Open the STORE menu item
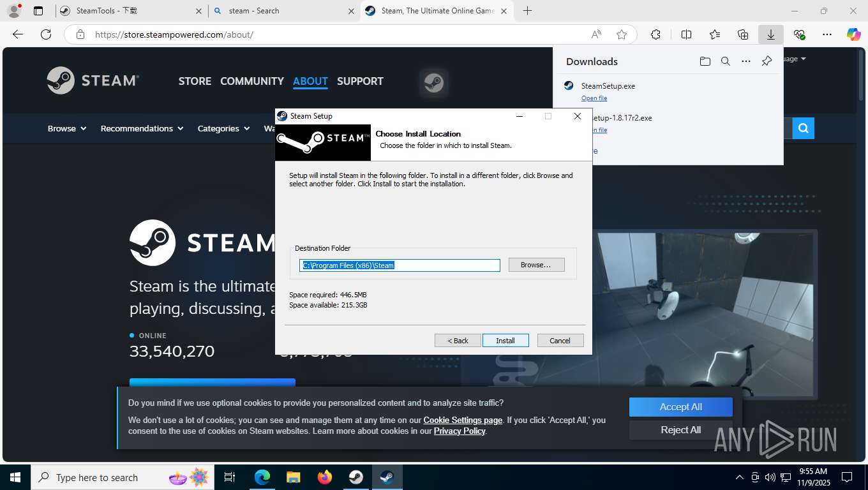The width and height of the screenshot is (868, 490). (x=195, y=81)
